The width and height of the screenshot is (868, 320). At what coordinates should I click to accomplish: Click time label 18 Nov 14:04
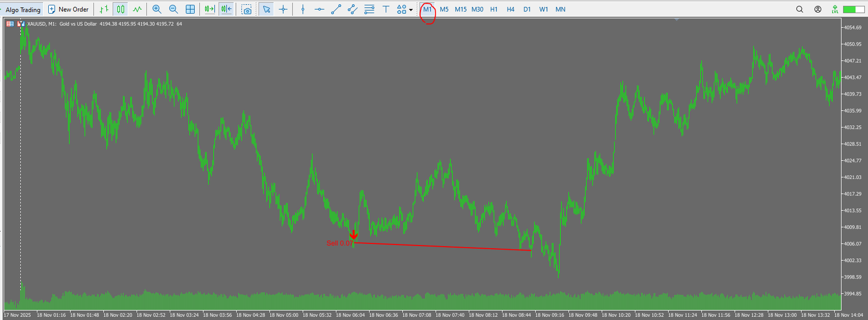tap(848, 315)
